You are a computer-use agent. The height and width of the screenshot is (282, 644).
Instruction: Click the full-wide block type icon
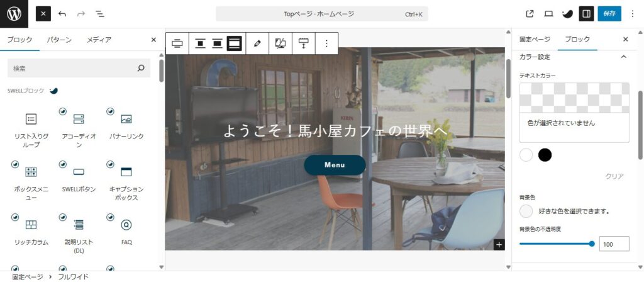click(177, 43)
